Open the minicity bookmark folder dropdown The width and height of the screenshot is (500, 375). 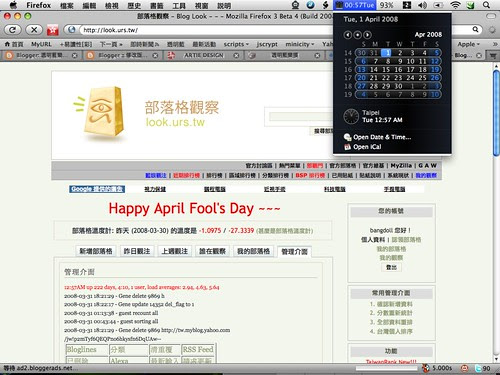pyautogui.click(x=299, y=44)
